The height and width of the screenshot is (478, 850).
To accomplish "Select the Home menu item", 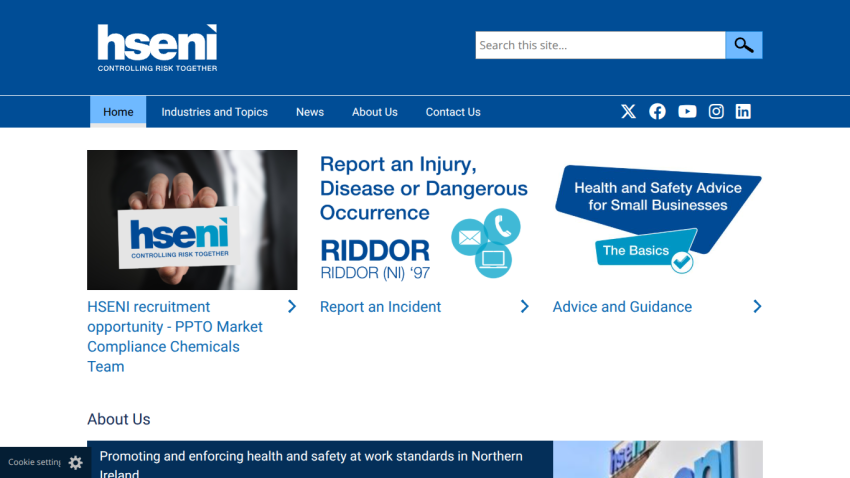I will point(118,112).
